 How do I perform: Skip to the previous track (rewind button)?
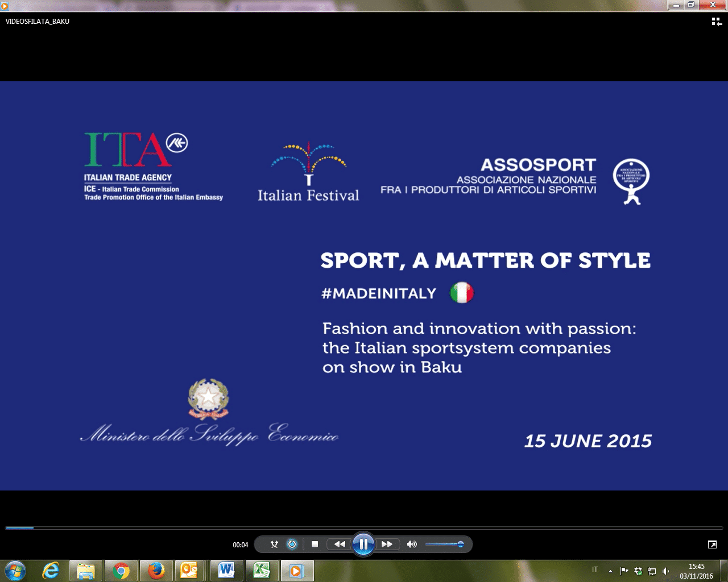(x=340, y=544)
